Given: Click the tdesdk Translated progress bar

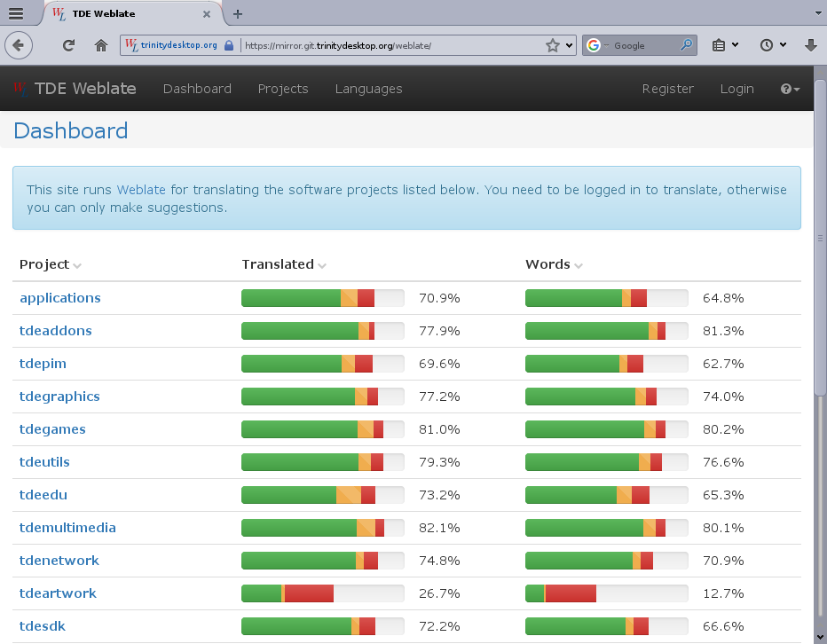Looking at the screenshot, I should tap(323, 626).
